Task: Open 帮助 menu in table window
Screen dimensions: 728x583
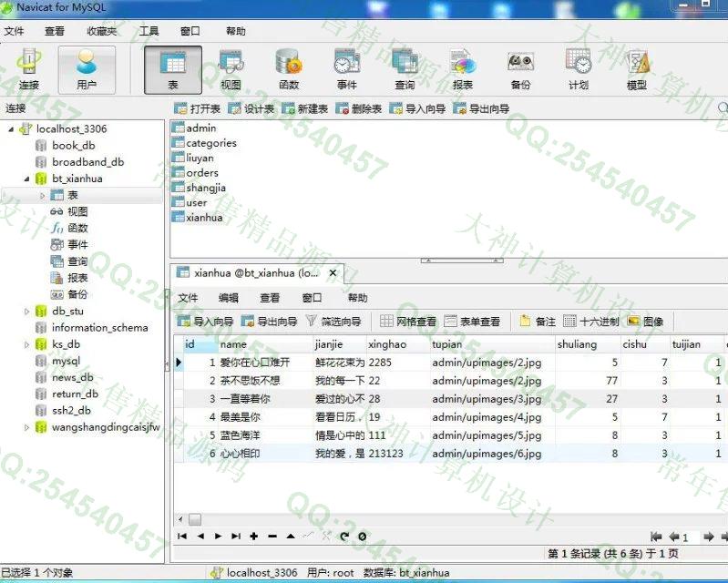Action: (x=357, y=298)
